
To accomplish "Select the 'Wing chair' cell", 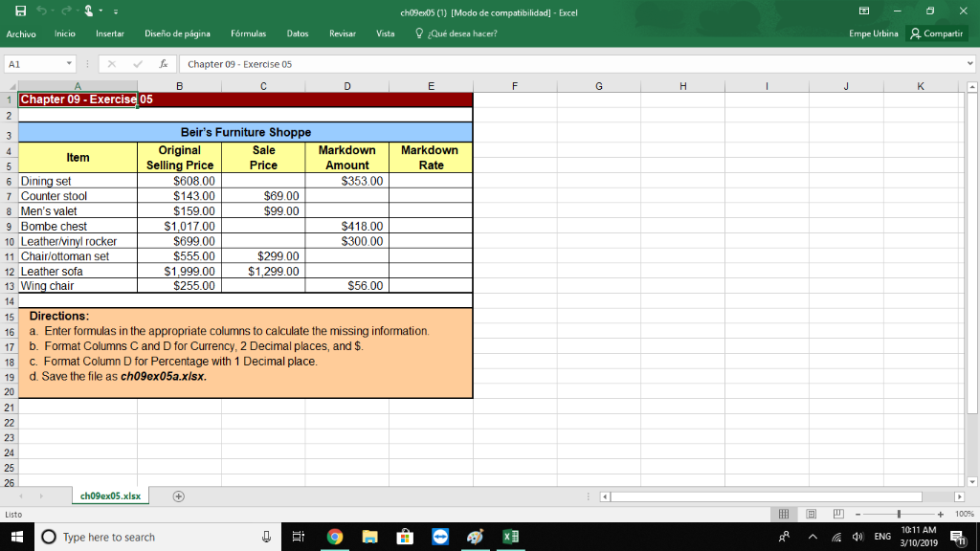I will coord(78,285).
